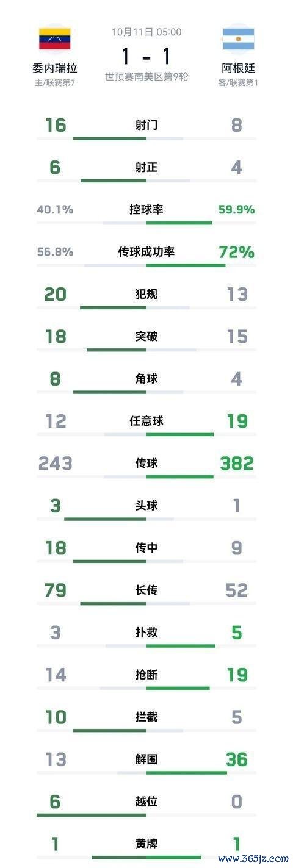Select the 委内瑞拉 team name
Viewport: 293px width, 868px height.
pyautogui.click(x=55, y=68)
